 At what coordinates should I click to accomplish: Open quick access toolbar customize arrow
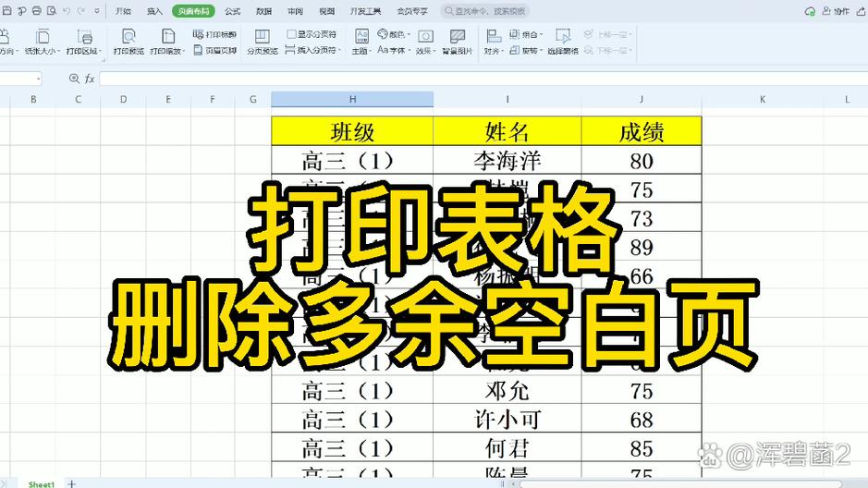97,10
